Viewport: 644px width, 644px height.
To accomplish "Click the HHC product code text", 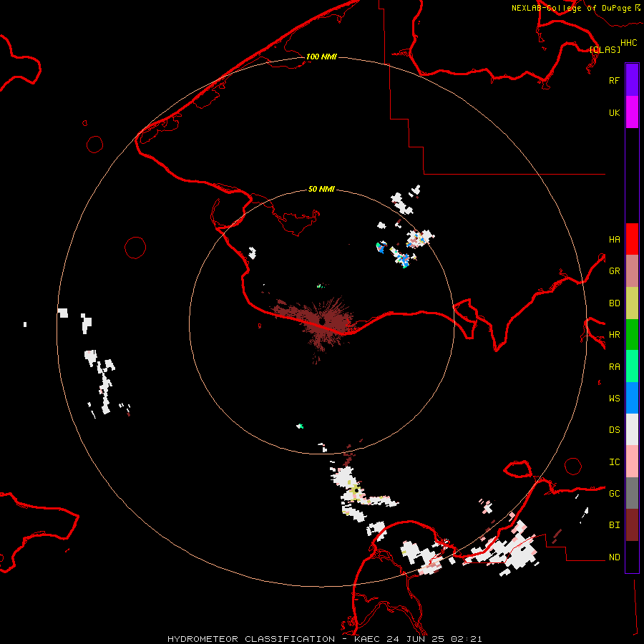I will (x=628, y=43).
